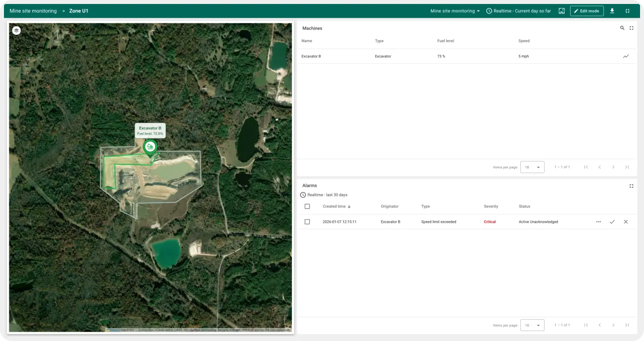Sort machines by Fuel level column
The height and width of the screenshot is (341, 644).
coord(446,41)
